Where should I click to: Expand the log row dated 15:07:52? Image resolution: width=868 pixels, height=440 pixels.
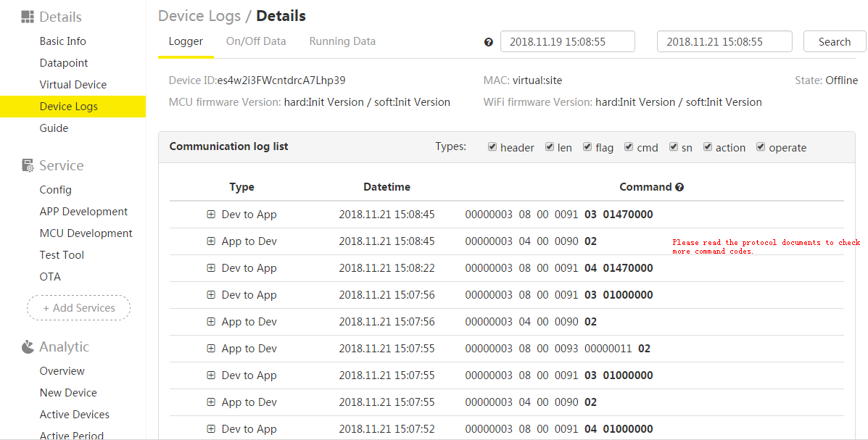(x=210, y=428)
